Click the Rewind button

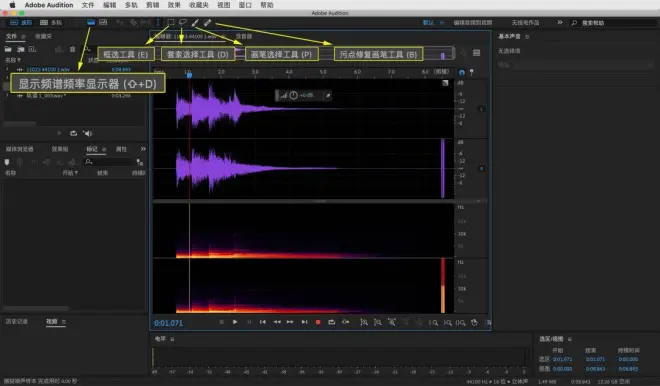coord(277,322)
